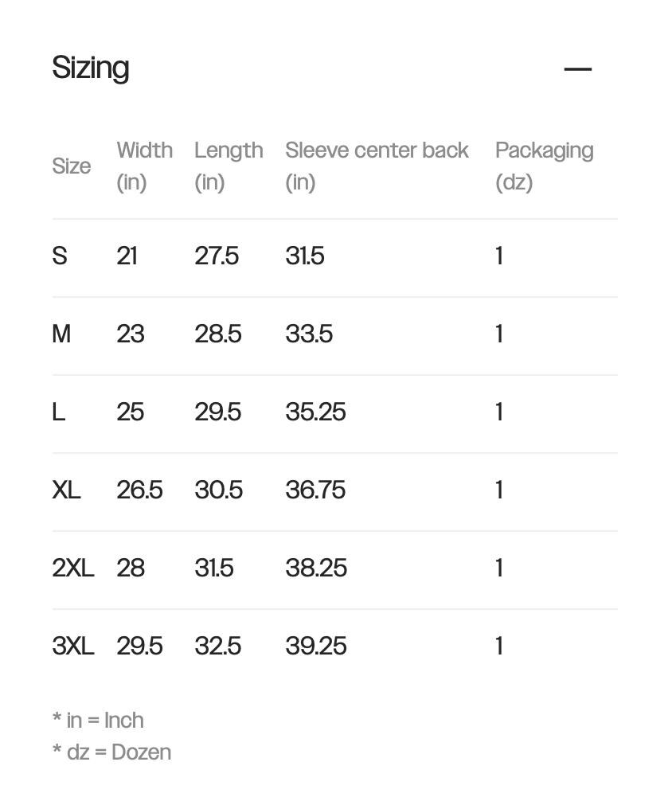Select the Length (in) column header
Image resolution: width=672 pixels, height=801 pixels.
[229, 166]
